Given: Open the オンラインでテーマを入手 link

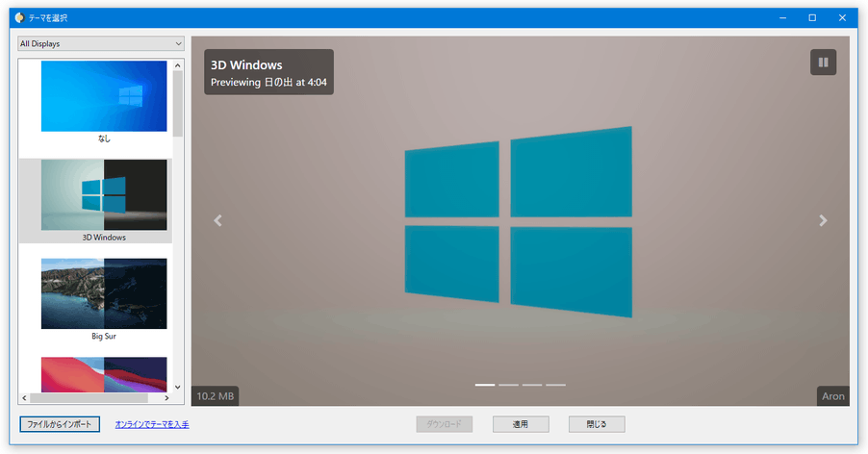Looking at the screenshot, I should coord(152,424).
